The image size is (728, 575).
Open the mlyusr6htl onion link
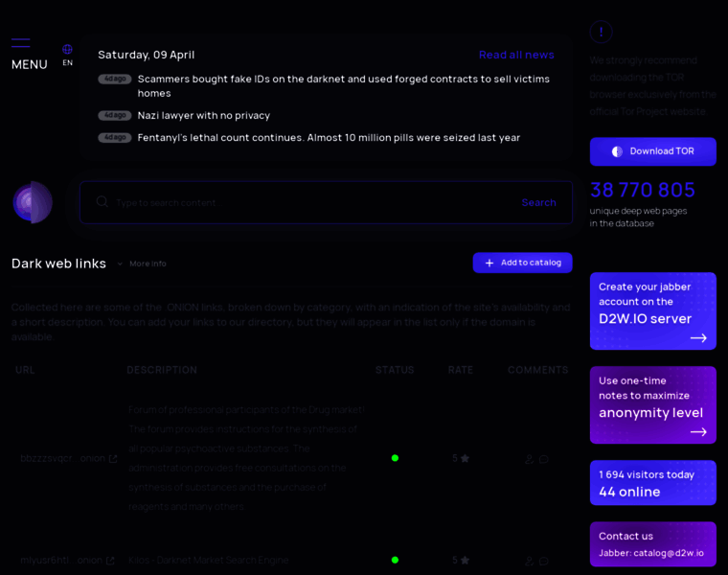click(61, 560)
